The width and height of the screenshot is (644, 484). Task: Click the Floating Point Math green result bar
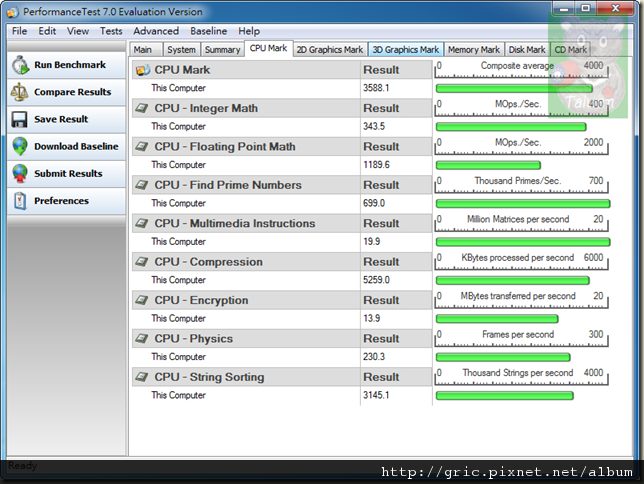[x=488, y=165]
